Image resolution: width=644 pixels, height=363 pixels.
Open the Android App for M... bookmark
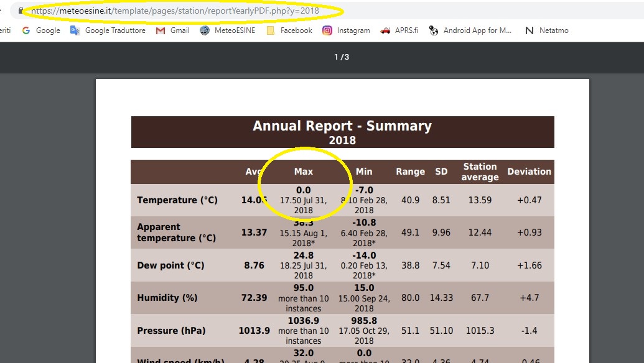(470, 30)
